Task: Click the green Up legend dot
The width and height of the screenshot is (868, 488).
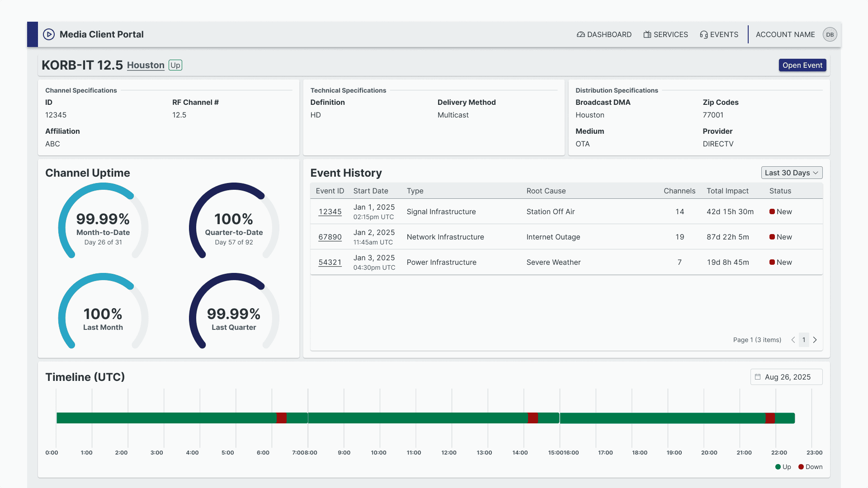Action: (x=778, y=467)
